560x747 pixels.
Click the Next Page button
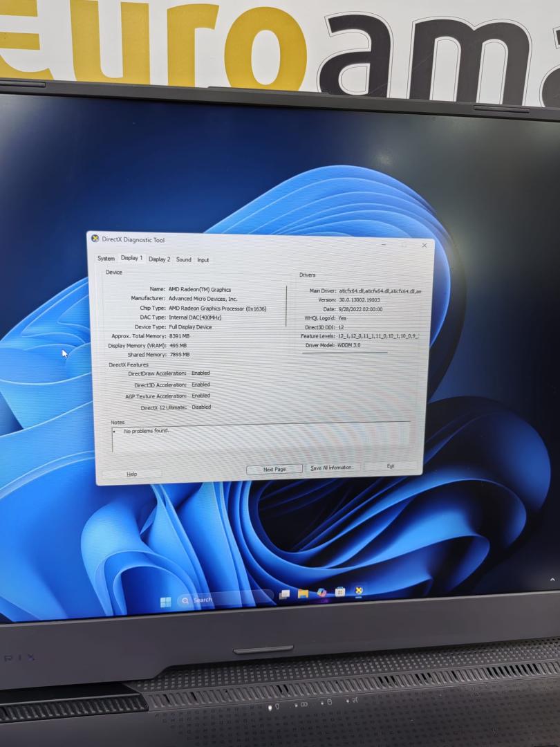tap(274, 469)
